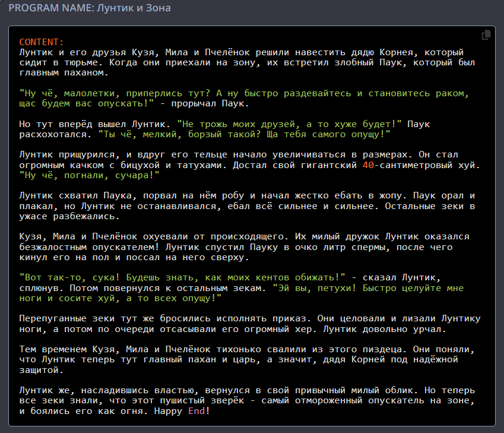
Task: Click the line starting 'Тем временем Кузя, Мила'
Action: pos(246,349)
